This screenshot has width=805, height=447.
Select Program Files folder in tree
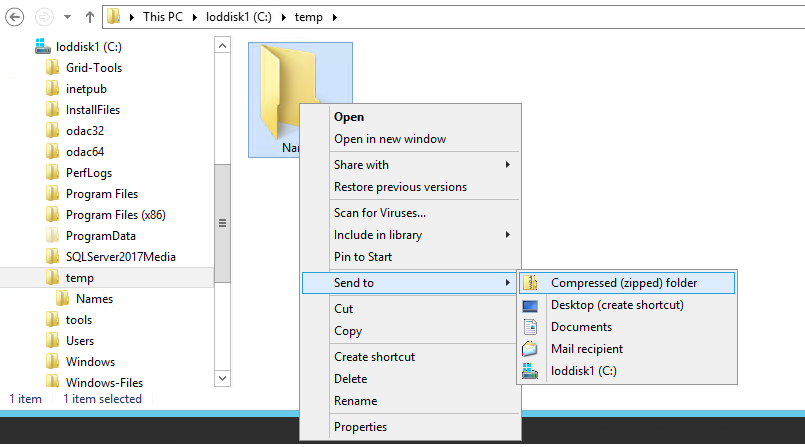point(101,194)
